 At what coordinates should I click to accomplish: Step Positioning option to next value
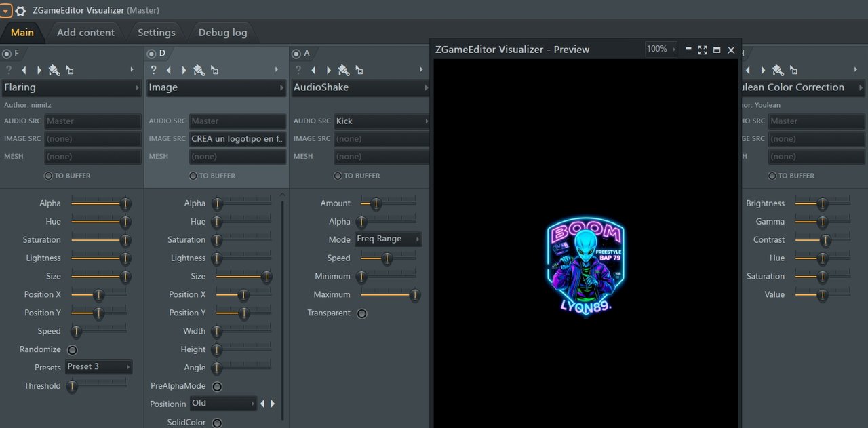pyautogui.click(x=273, y=404)
